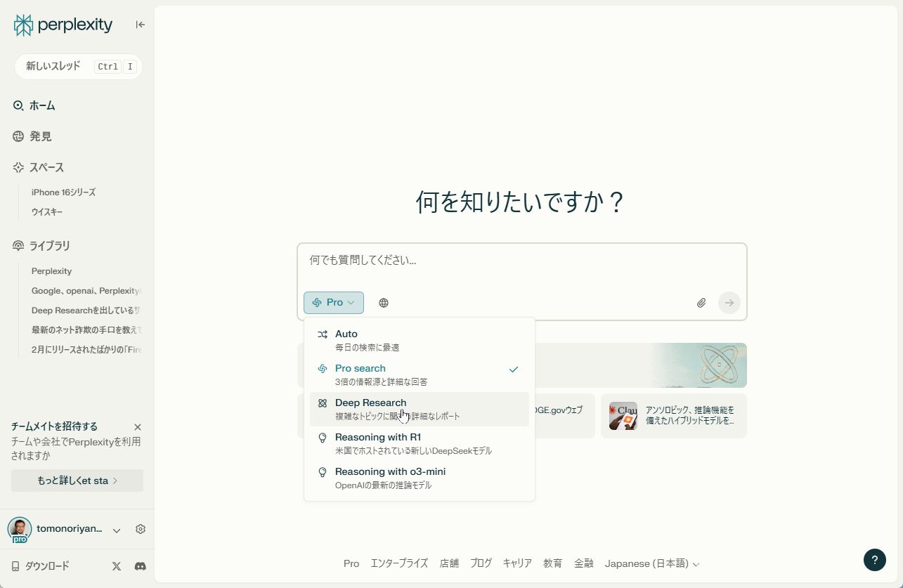The image size is (903, 588).
Task: Expand the account menu chevron
Action: (x=117, y=530)
